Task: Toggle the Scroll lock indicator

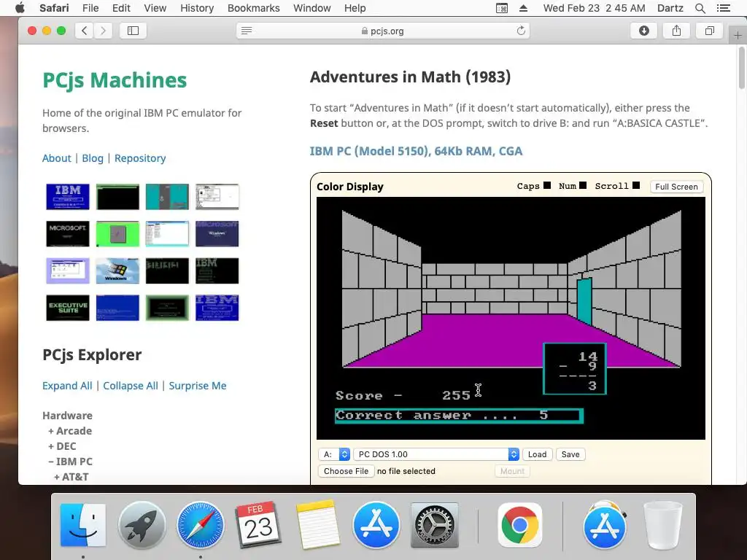Action: tap(636, 185)
